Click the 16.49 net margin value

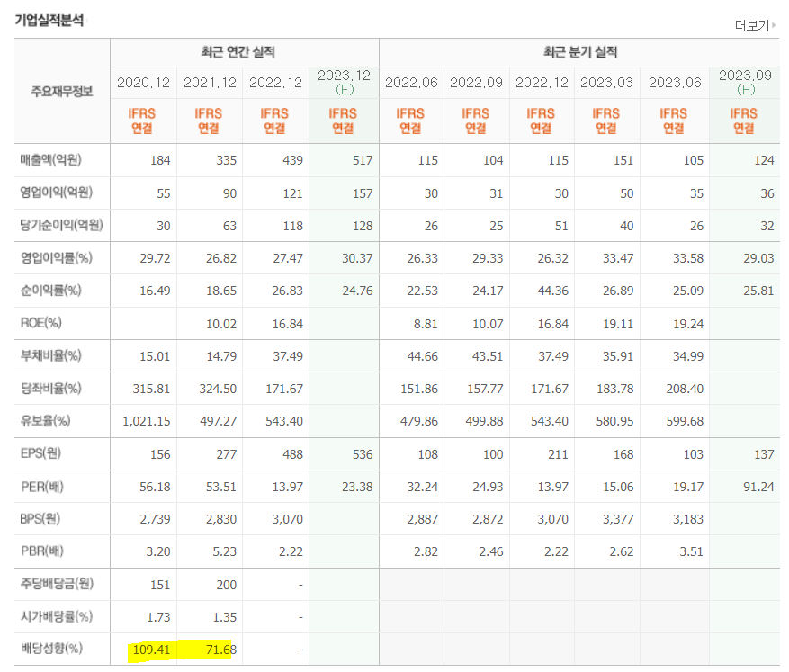(x=155, y=291)
